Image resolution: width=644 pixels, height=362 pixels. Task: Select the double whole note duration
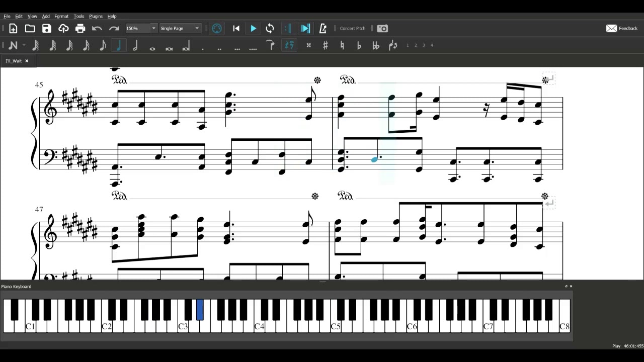click(x=169, y=48)
